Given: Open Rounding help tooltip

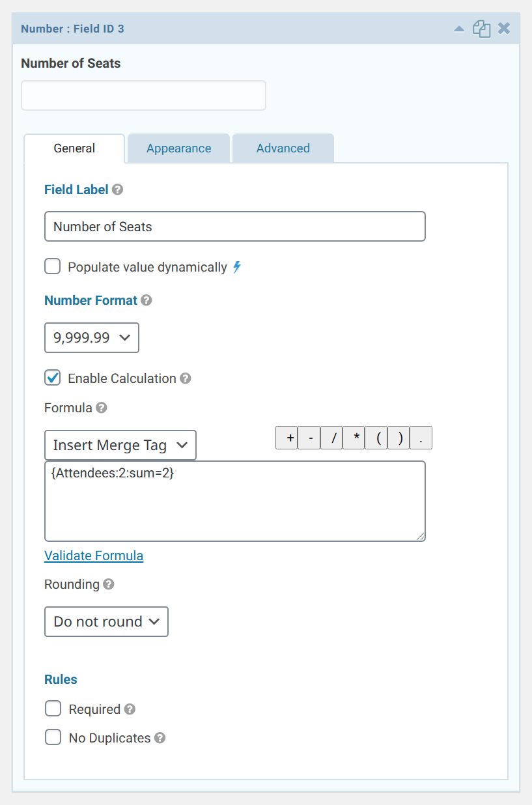Looking at the screenshot, I should 109,584.
